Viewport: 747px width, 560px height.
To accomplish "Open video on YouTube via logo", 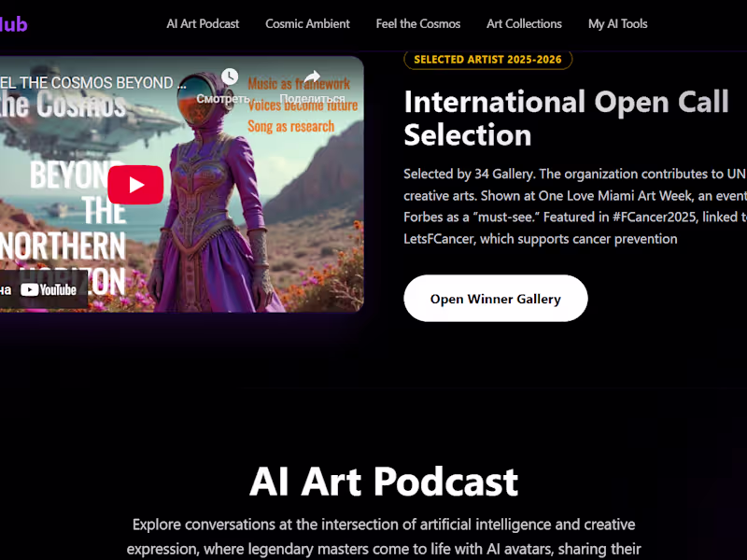I will (x=49, y=289).
